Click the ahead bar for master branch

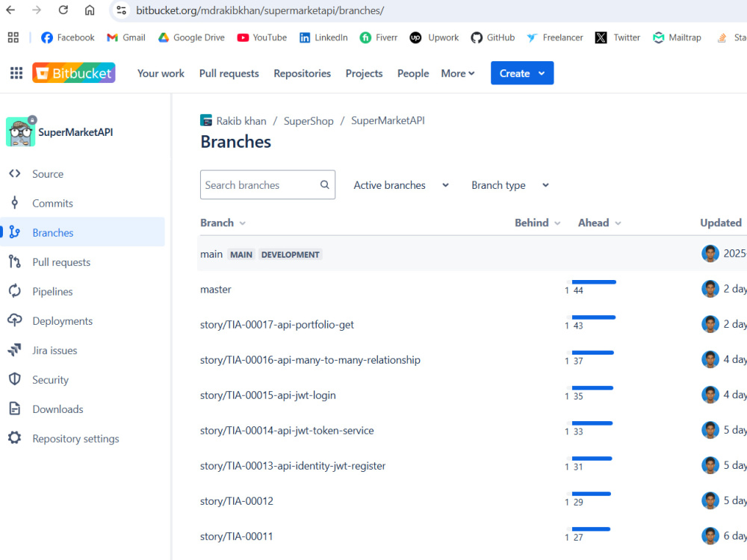tap(594, 282)
